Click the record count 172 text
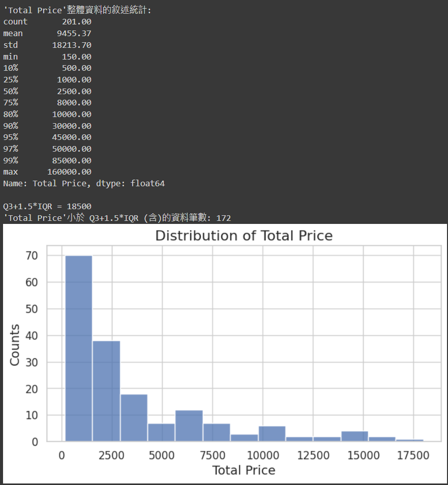 (x=224, y=218)
